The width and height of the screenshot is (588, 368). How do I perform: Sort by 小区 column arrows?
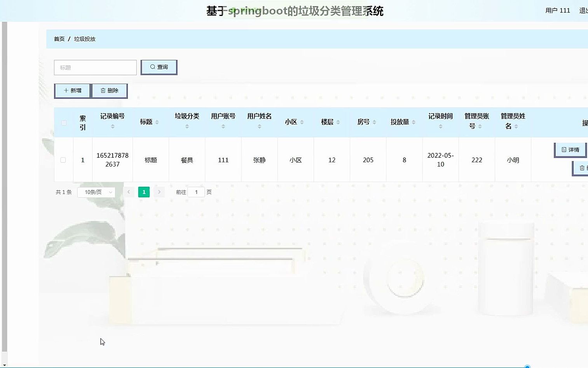pos(302,122)
